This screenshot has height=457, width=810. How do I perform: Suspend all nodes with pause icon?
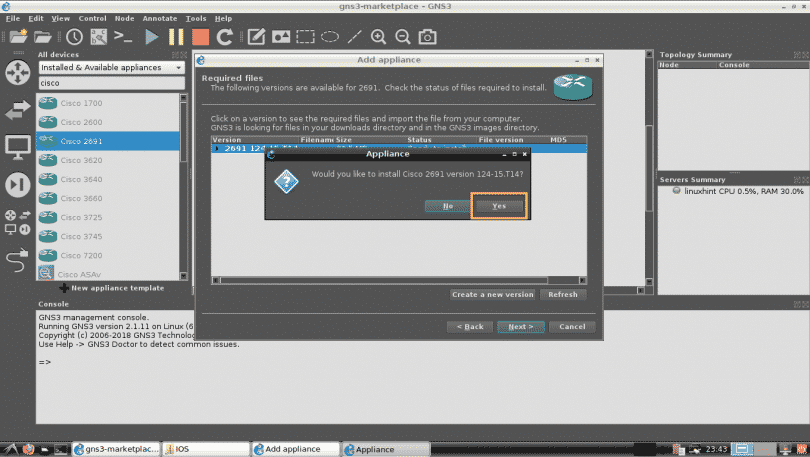(x=176, y=37)
